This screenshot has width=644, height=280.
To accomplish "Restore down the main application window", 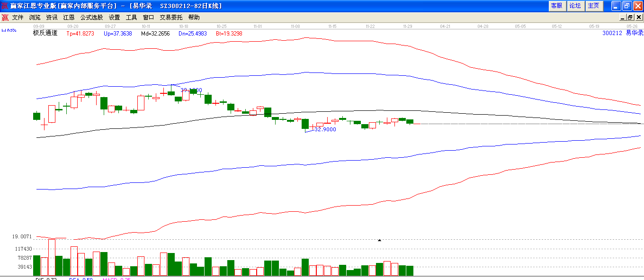I will click(x=627, y=6).
